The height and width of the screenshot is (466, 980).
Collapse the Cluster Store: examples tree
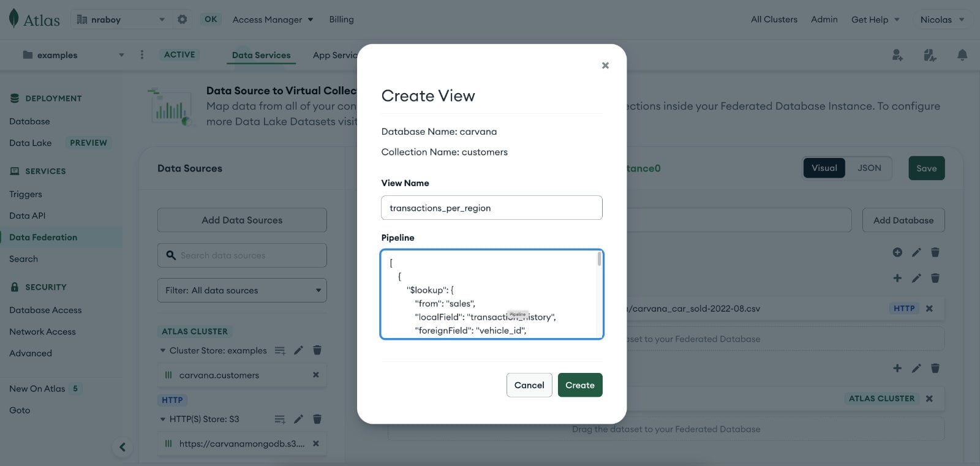pyautogui.click(x=163, y=351)
